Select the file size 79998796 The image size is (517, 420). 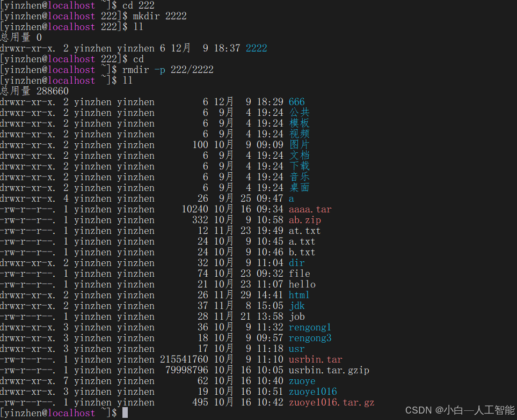coord(187,370)
